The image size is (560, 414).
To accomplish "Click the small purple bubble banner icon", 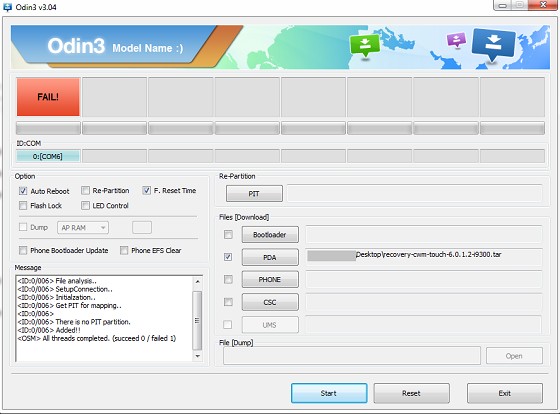I will [x=456, y=39].
